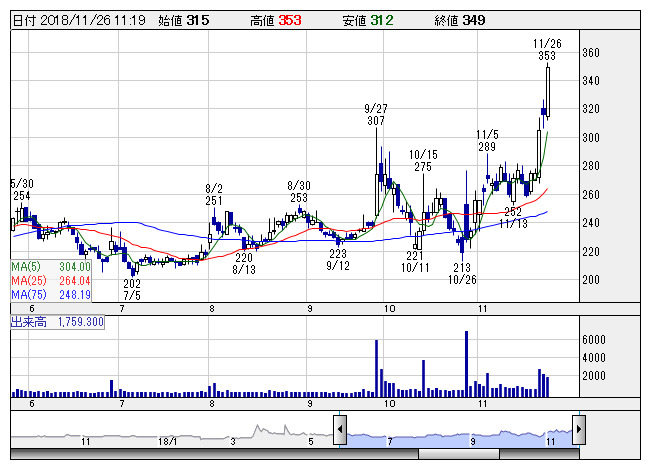Click the 11/26 high label 353

click(546, 57)
